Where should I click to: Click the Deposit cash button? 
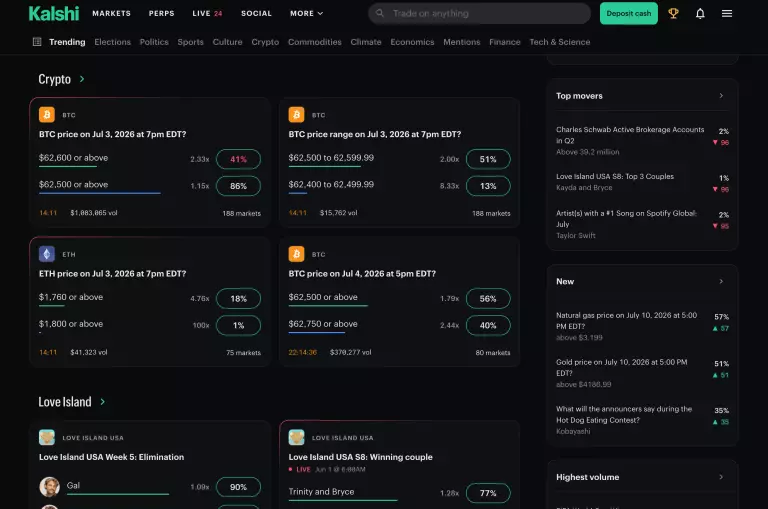[628, 14]
